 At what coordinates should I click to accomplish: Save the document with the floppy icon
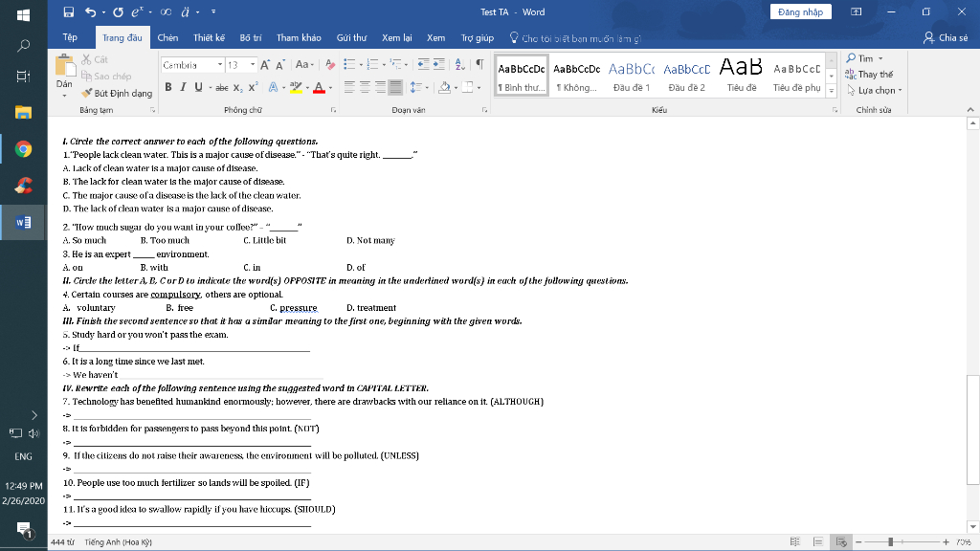69,11
